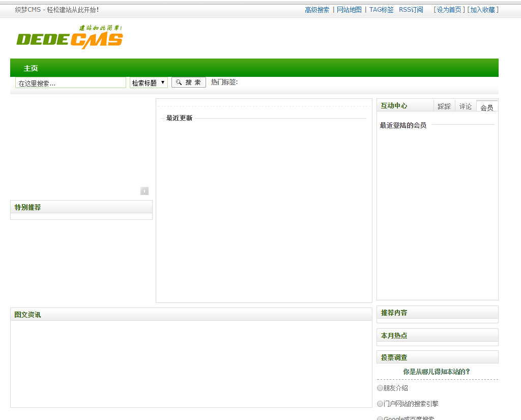The width and height of the screenshot is (521, 420).
Task: Click 加入收藏 to bookmark the site
Action: [482, 10]
